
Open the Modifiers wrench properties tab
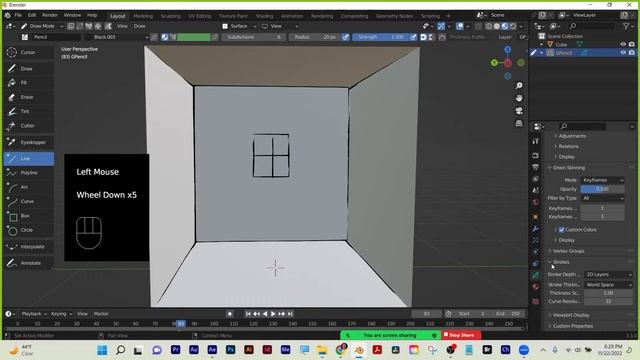click(536, 229)
